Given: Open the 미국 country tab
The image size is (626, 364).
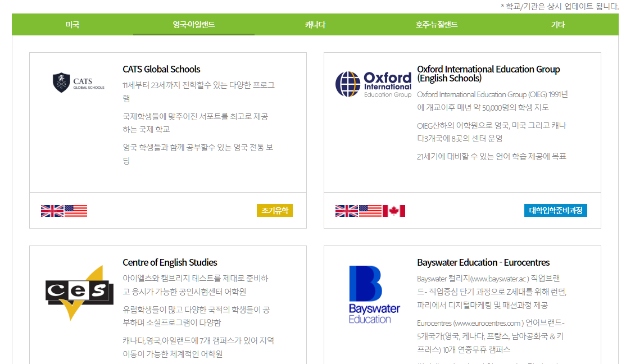Looking at the screenshot, I should [x=72, y=25].
